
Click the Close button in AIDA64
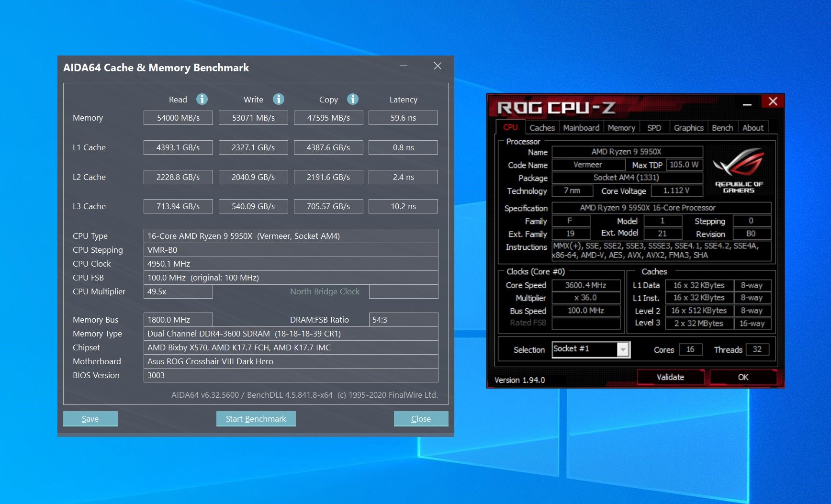(x=421, y=419)
